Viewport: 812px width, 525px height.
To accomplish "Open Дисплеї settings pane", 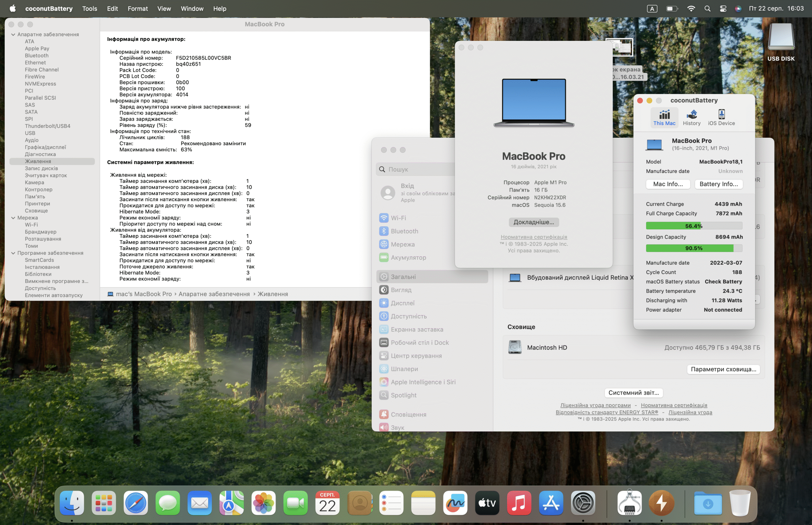I will click(432, 303).
